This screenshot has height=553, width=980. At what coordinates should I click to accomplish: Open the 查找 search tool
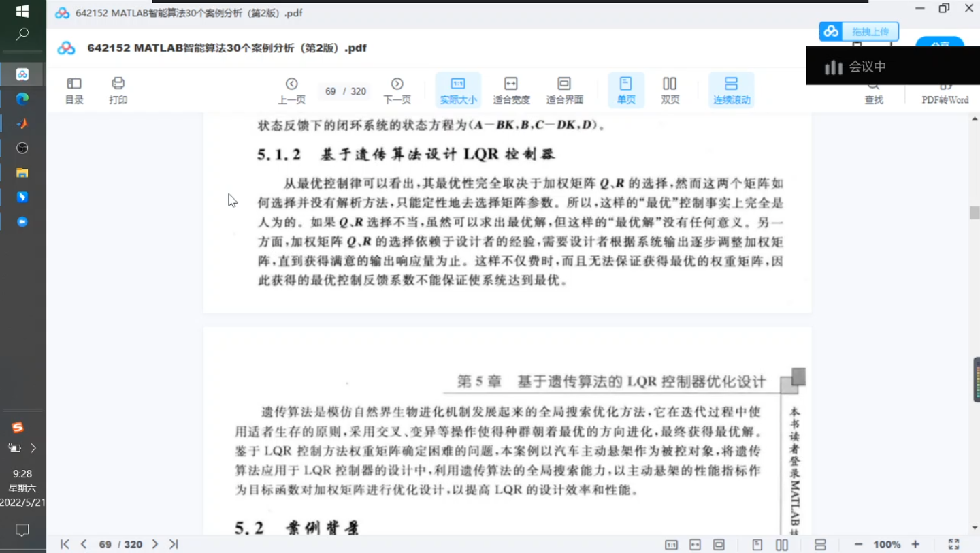pyautogui.click(x=873, y=93)
